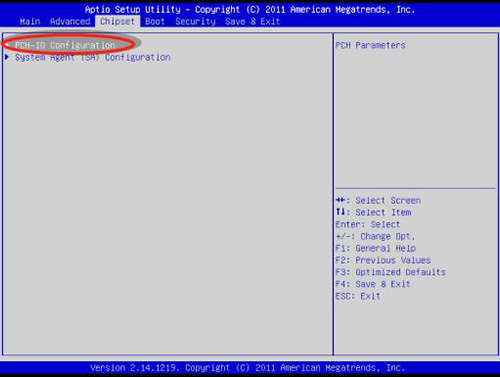Go to the Boot tab
500x377 pixels.
click(x=155, y=22)
